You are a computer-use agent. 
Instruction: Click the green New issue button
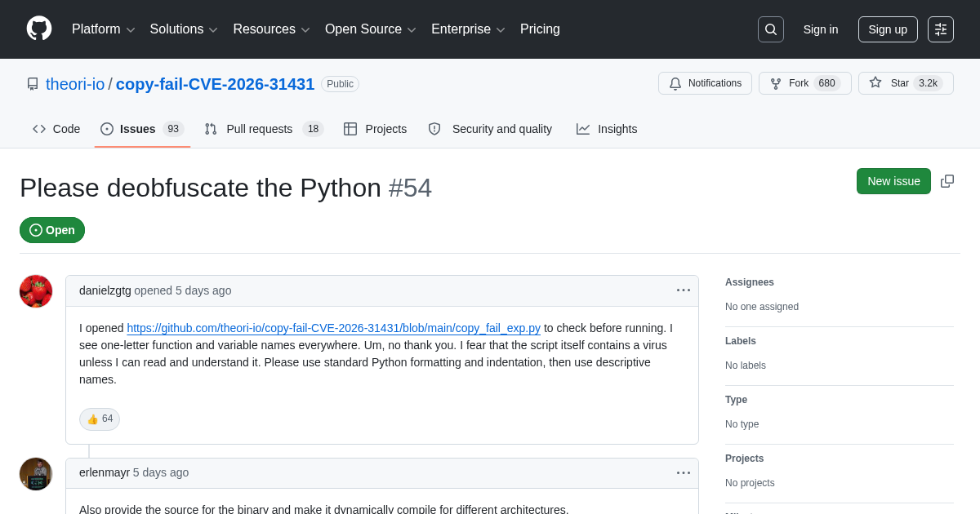(x=893, y=181)
